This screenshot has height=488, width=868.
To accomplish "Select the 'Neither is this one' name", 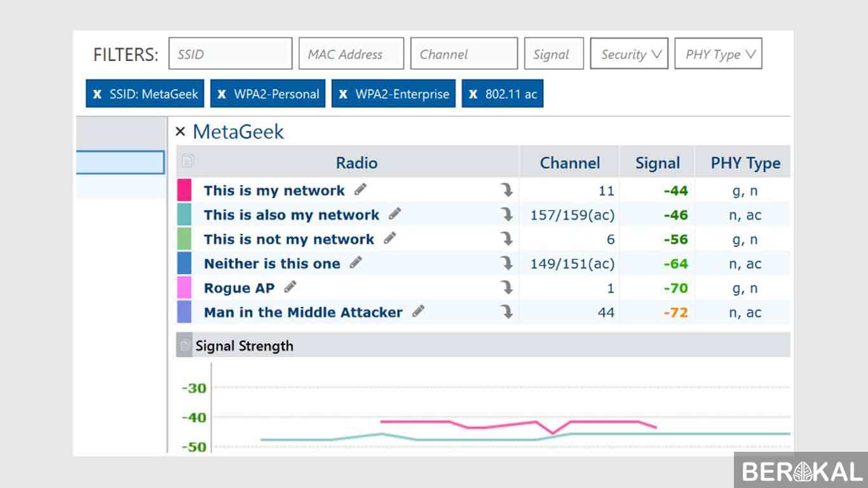I will click(x=272, y=264).
